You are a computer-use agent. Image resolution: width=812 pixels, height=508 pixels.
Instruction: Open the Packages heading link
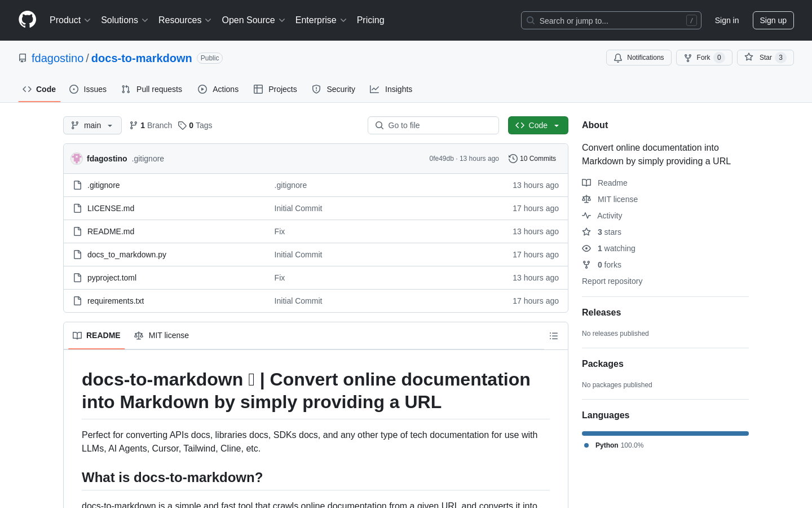pos(602,364)
